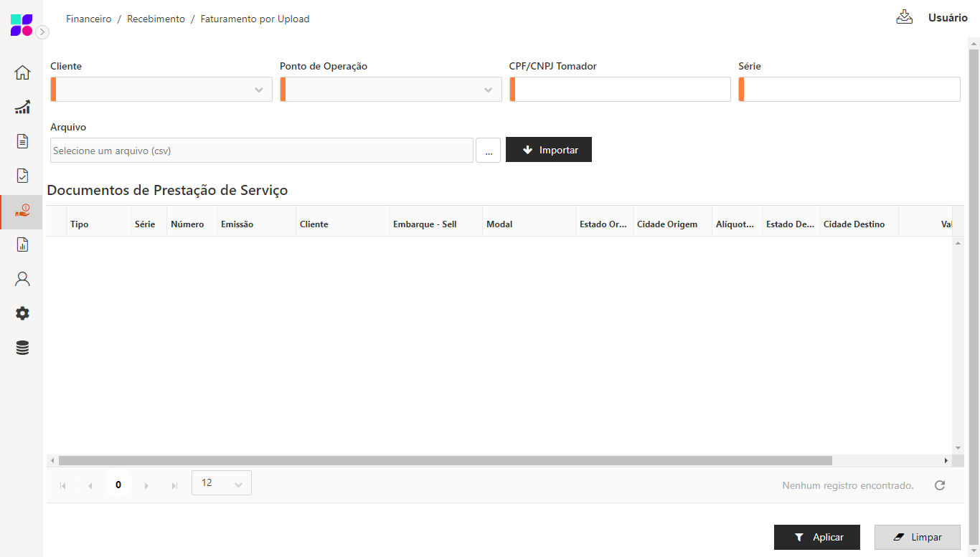Refresh the grid with reload icon
The height and width of the screenshot is (557, 980).
click(x=939, y=485)
